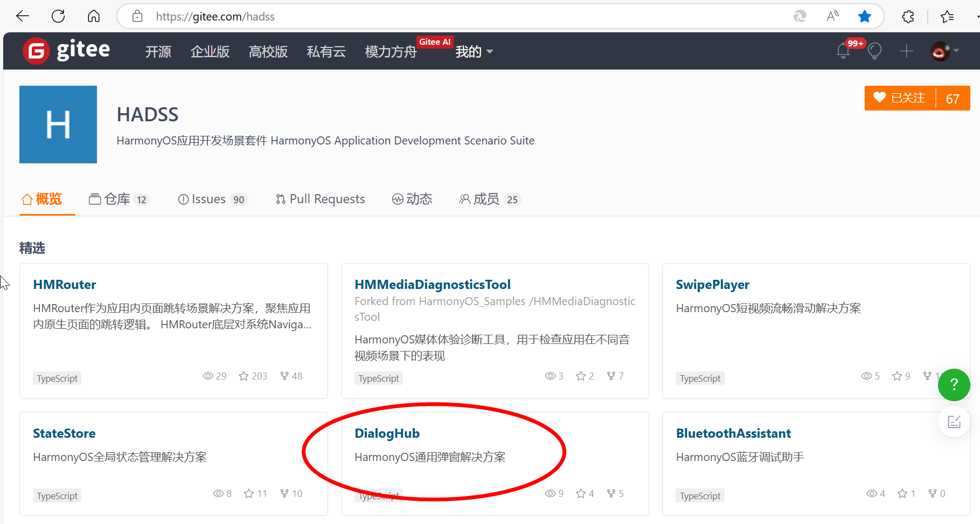Click the star icon on HMRouter card
The width and height of the screenshot is (980, 524).
click(x=244, y=376)
